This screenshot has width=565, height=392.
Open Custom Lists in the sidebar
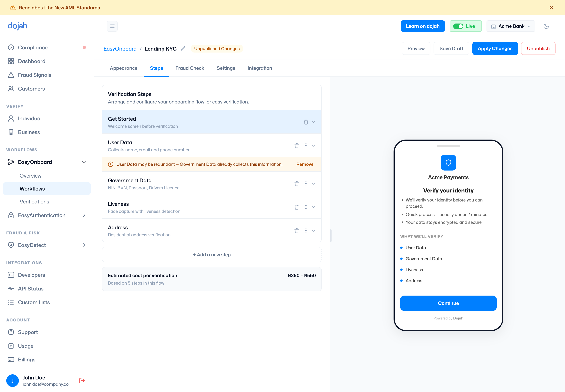tap(47, 302)
